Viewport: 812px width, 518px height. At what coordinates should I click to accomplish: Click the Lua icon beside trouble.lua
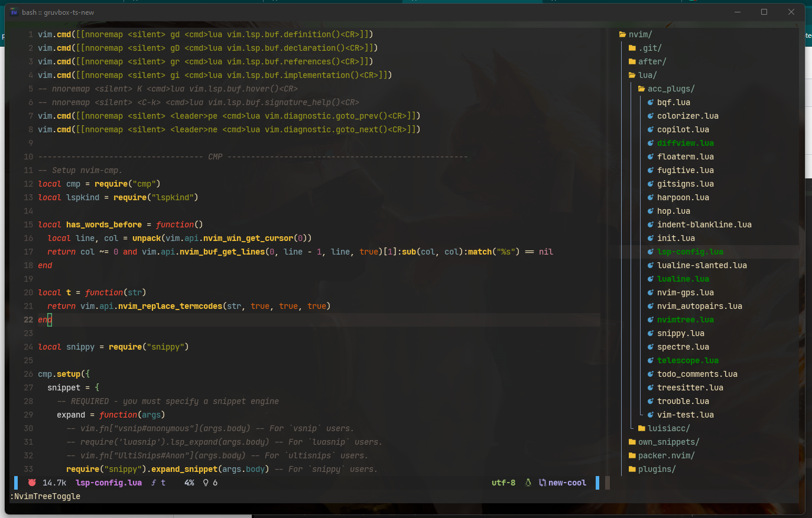click(x=651, y=401)
